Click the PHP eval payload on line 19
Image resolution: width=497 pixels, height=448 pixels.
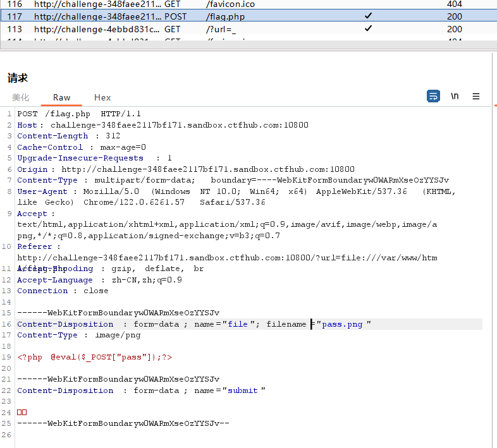tap(95, 358)
